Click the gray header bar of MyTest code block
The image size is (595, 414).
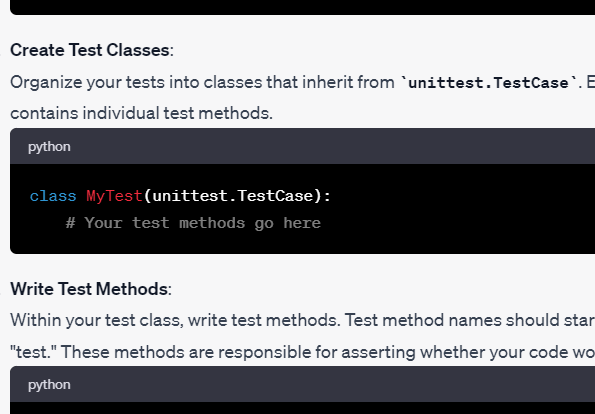coord(302,146)
